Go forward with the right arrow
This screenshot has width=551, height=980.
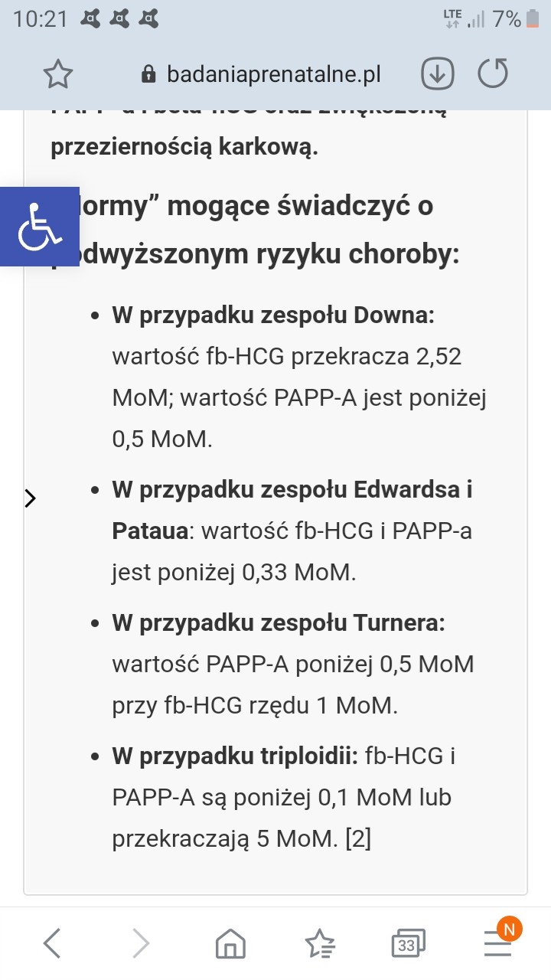coord(141,943)
